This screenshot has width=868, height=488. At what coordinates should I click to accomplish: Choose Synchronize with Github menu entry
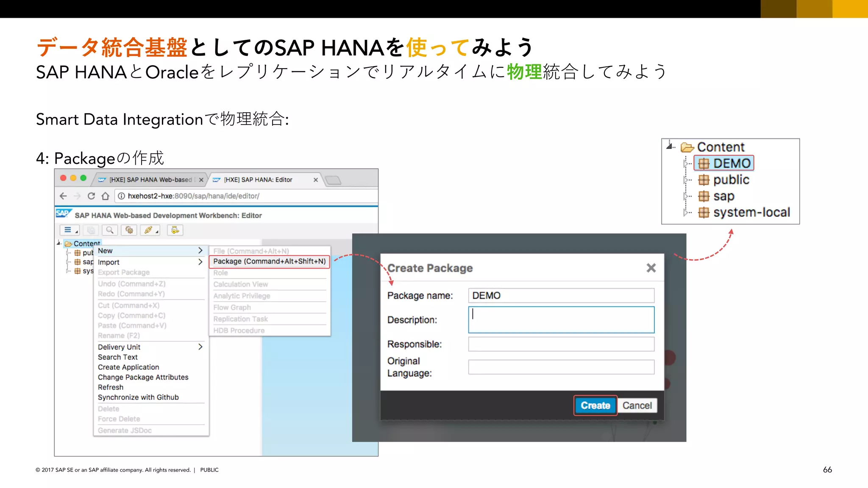point(138,397)
